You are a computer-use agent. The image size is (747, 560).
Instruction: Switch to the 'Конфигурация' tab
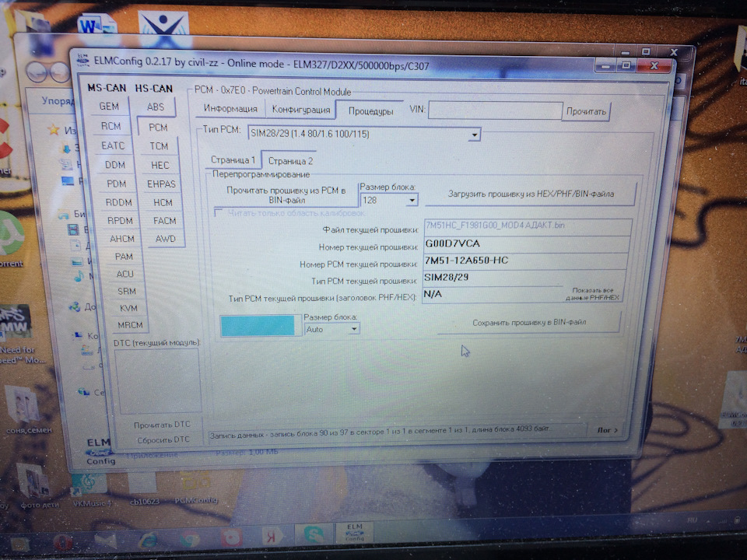[x=301, y=110]
